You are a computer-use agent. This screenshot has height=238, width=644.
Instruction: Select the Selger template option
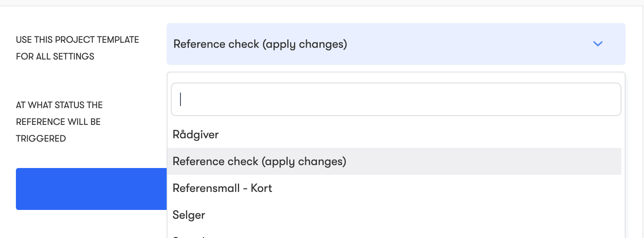[x=189, y=215]
